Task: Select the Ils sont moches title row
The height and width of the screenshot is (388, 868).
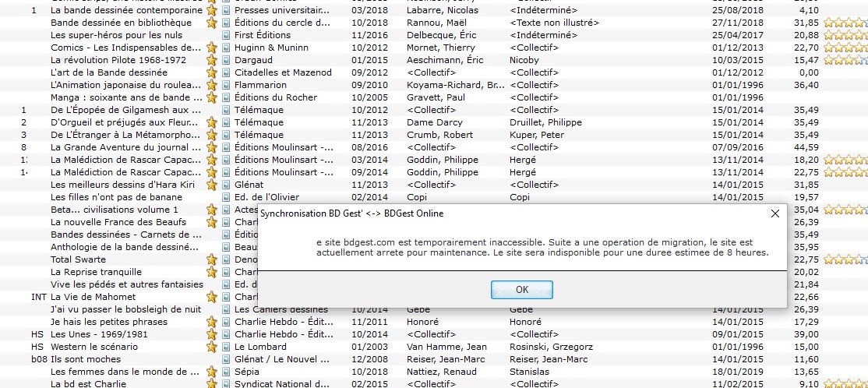Action: (x=86, y=359)
